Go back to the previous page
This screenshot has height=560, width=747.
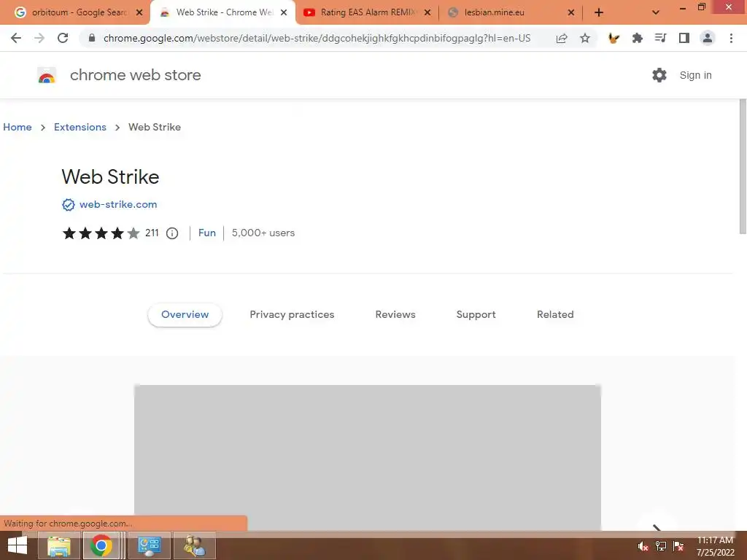click(x=16, y=38)
